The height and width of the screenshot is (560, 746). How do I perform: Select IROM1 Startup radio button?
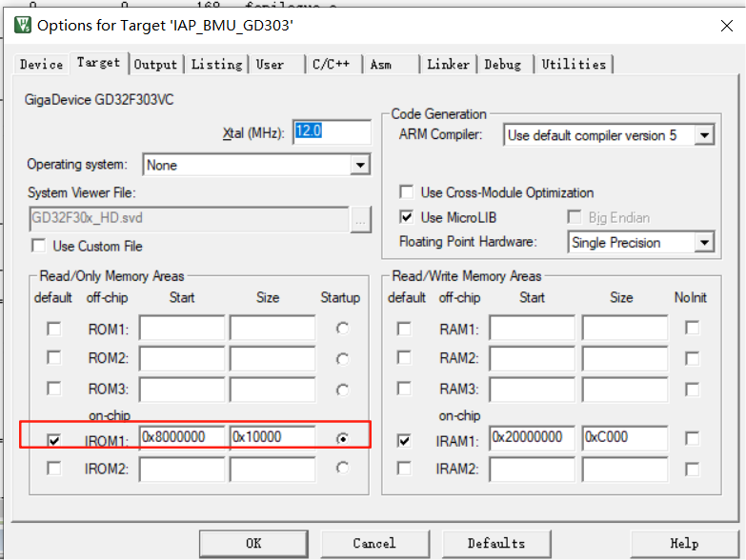click(342, 438)
